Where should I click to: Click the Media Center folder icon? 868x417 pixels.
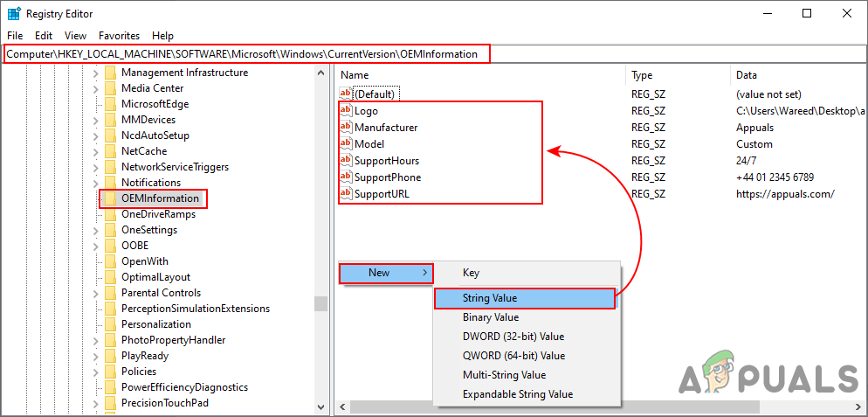(111, 88)
